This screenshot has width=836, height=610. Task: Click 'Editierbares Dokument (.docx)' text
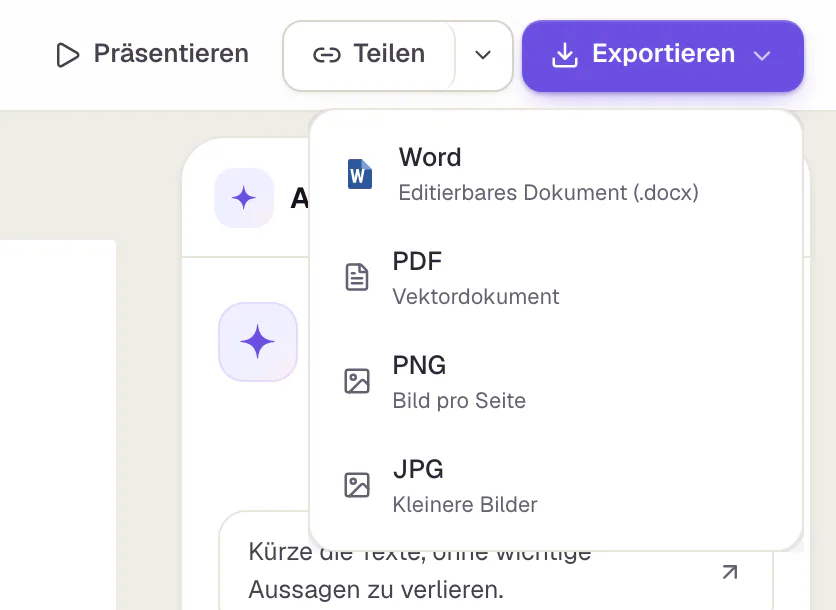pos(548,192)
